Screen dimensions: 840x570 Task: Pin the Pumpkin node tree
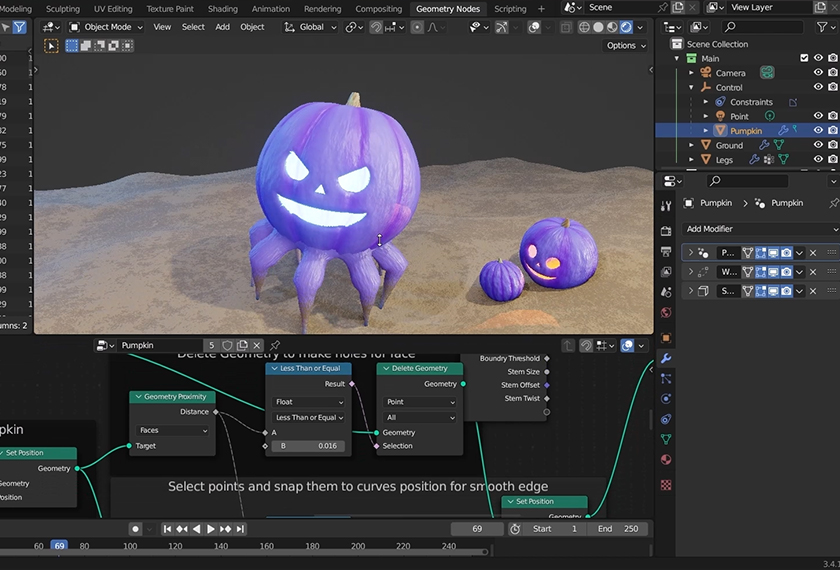(x=275, y=345)
